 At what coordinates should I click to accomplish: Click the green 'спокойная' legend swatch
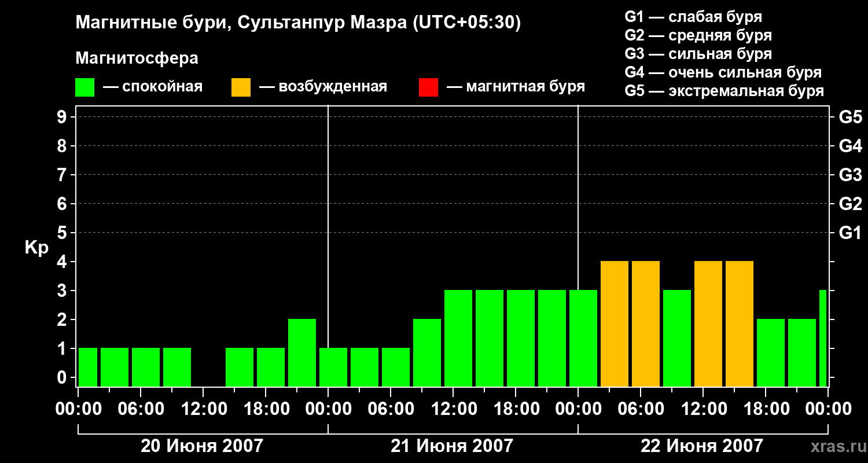(x=85, y=87)
